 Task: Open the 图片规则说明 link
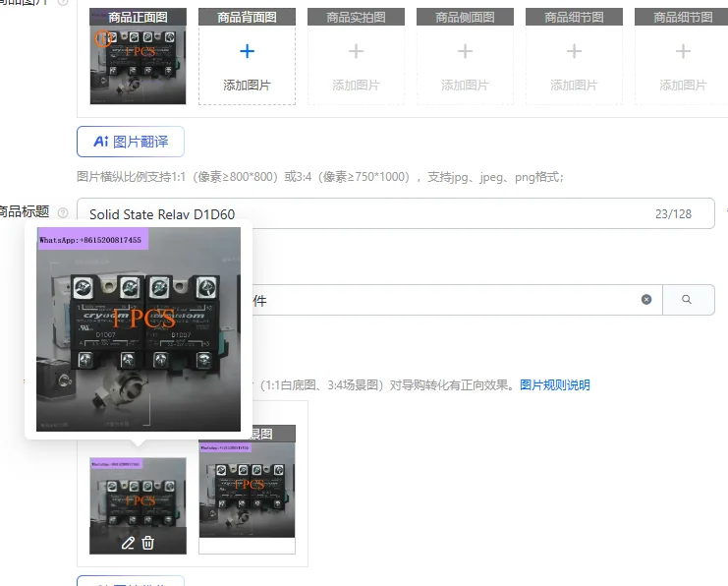point(555,385)
